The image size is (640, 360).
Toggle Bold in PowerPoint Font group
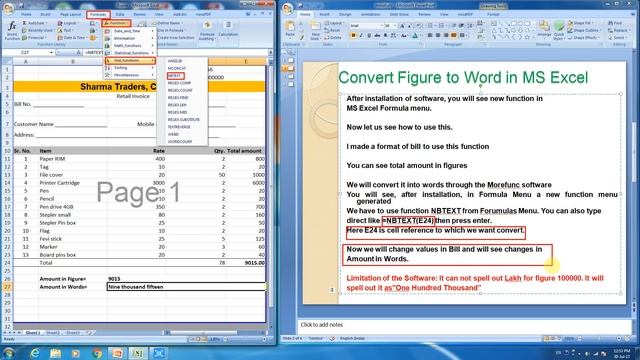[x=353, y=36]
